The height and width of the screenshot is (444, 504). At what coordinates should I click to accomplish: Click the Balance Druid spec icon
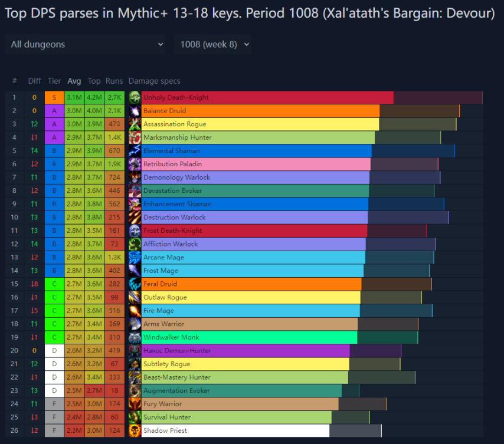point(135,111)
